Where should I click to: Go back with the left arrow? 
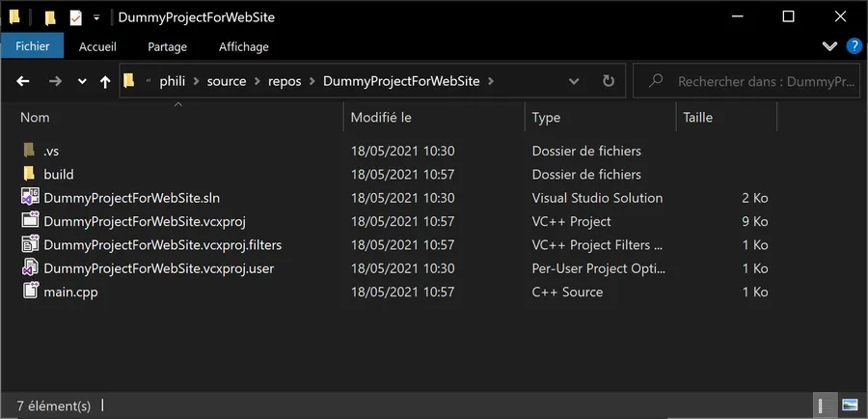click(23, 81)
